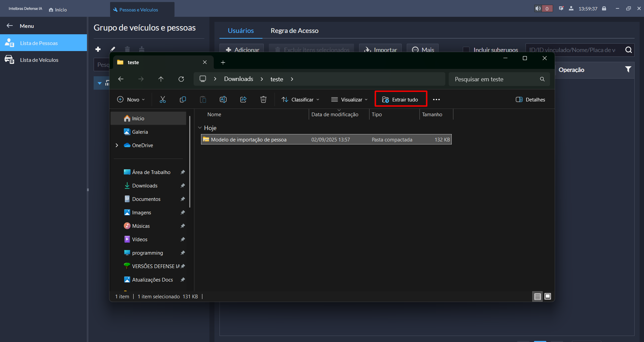Viewport: 644px width, 342px height.
Task: Click the Rename icon in Explorer toolbar
Action: [223, 99]
